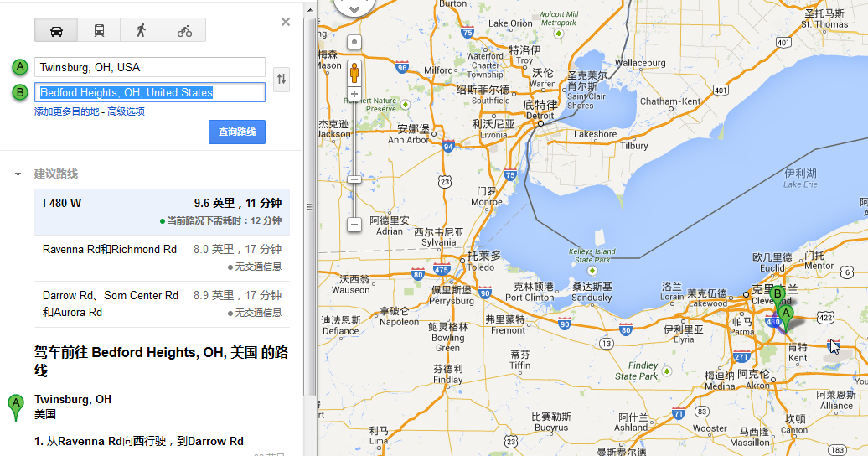Click marker B on the map

tap(778, 297)
